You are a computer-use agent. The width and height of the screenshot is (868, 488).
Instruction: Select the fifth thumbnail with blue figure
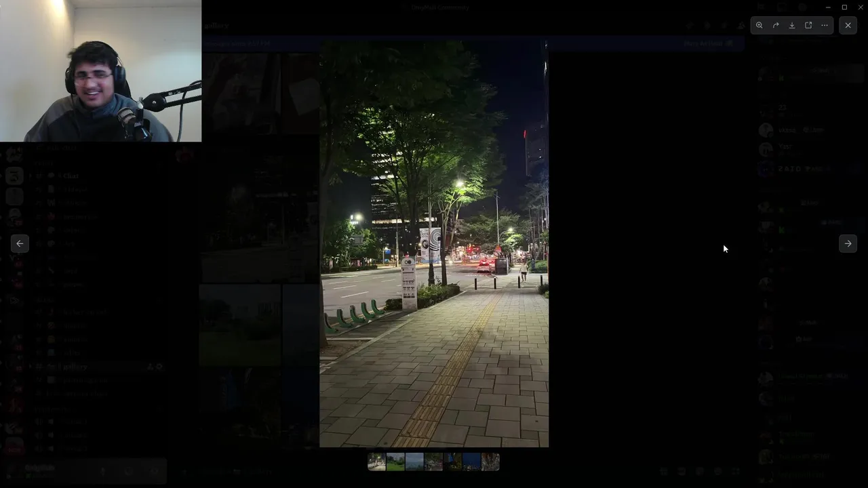(x=452, y=462)
